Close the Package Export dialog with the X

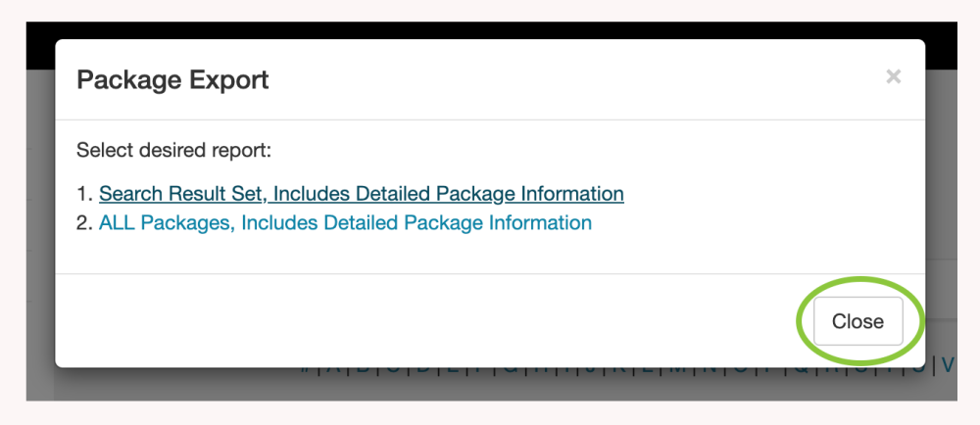893,77
